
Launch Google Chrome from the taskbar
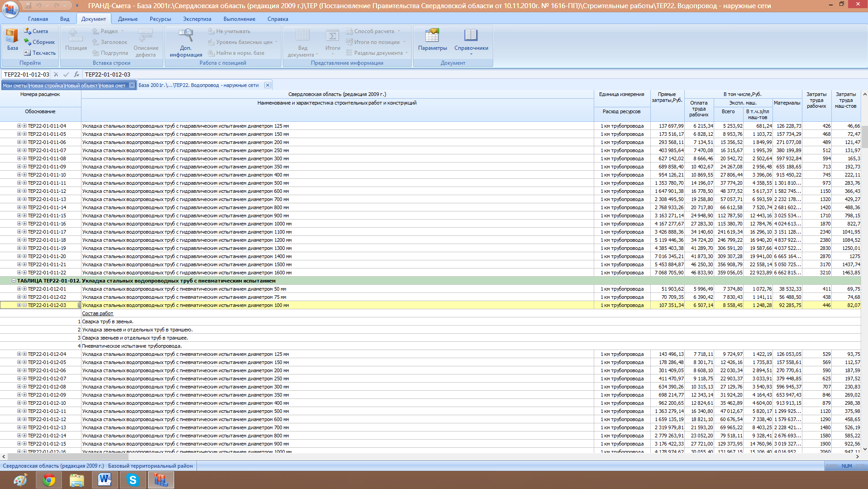[x=49, y=480]
